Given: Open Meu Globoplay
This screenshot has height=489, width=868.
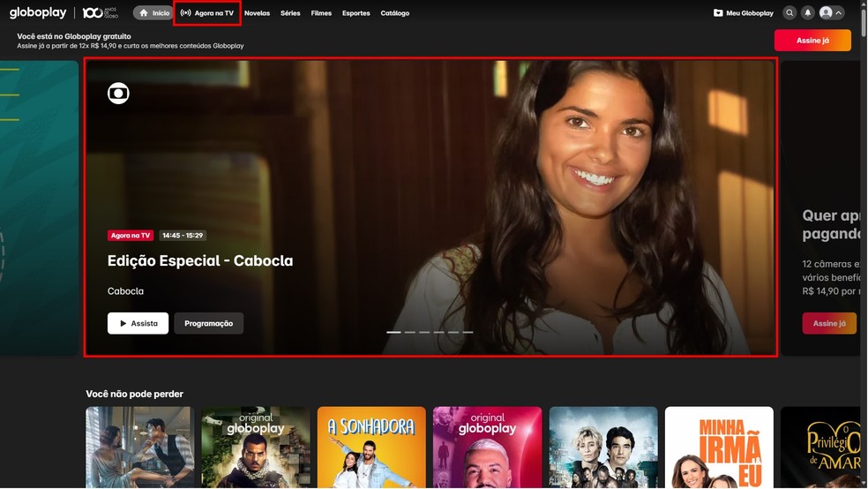Looking at the screenshot, I should (x=744, y=12).
